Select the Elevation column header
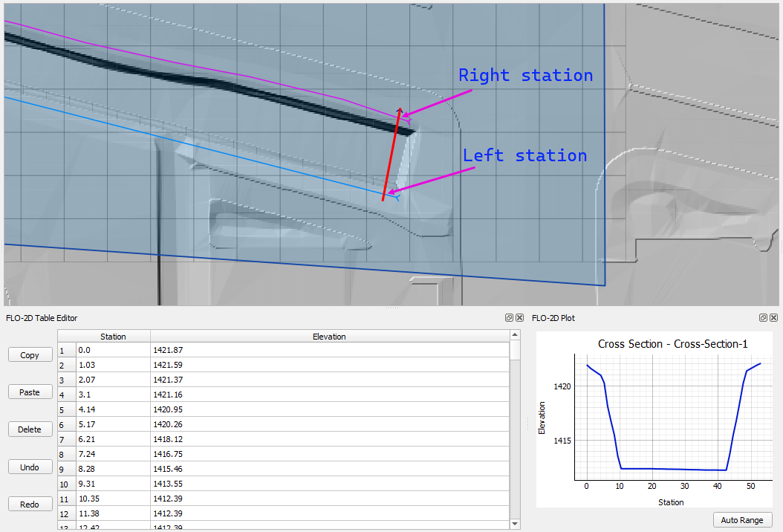 pos(329,337)
